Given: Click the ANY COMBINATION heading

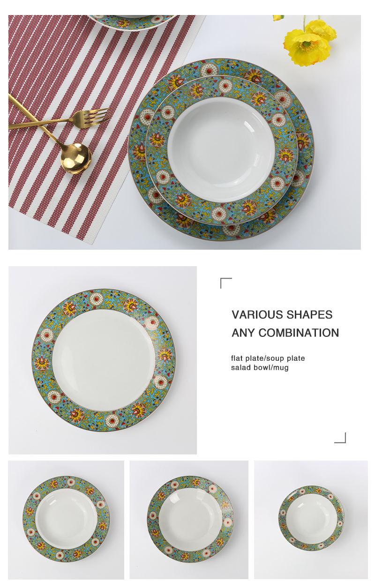Looking at the screenshot, I should 285,333.
